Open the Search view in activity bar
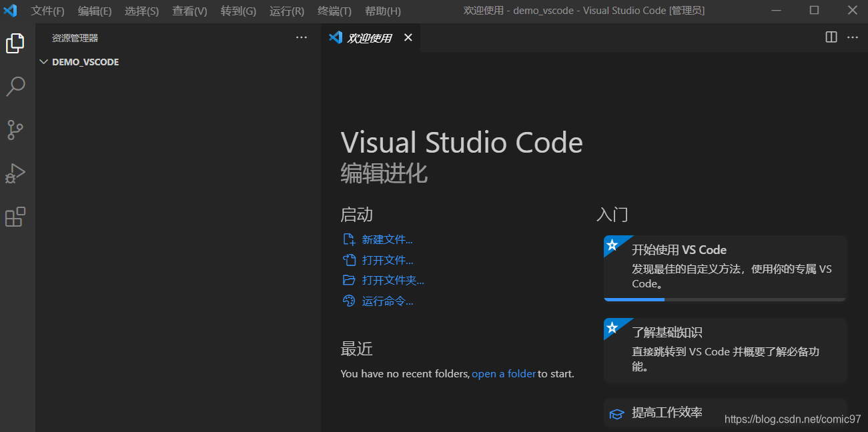 tap(15, 87)
